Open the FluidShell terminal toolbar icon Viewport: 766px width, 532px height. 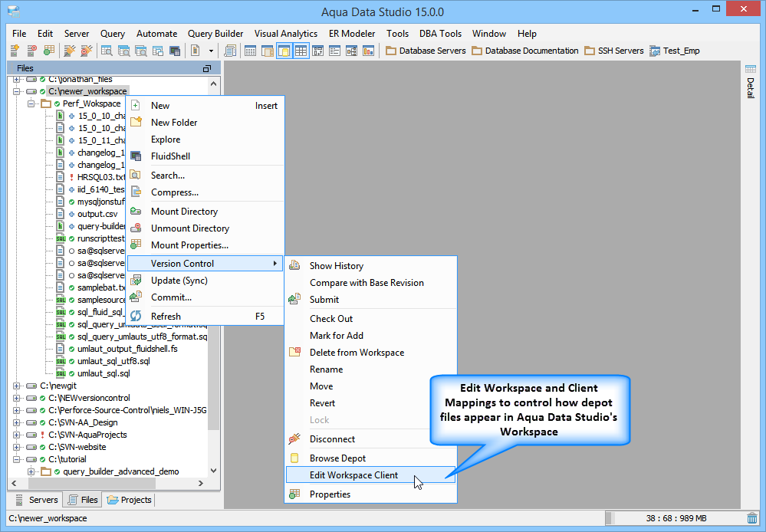pos(175,51)
